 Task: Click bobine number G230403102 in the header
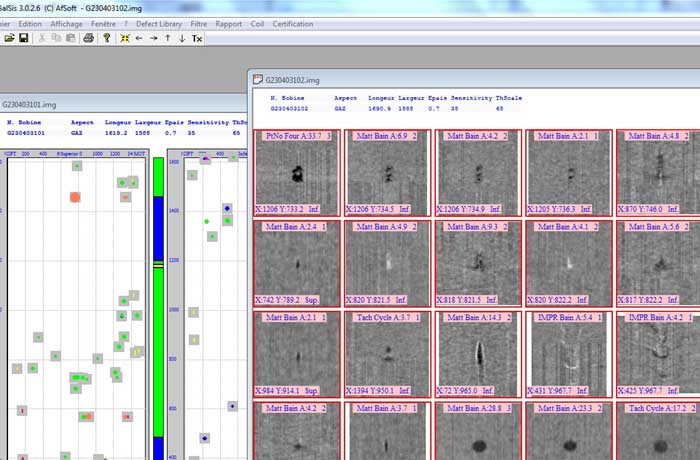click(289, 109)
